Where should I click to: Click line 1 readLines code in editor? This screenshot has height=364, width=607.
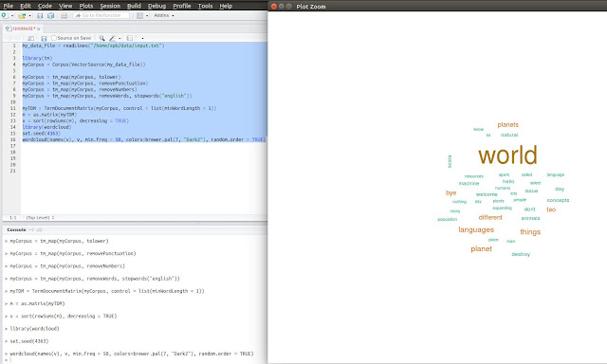point(93,45)
